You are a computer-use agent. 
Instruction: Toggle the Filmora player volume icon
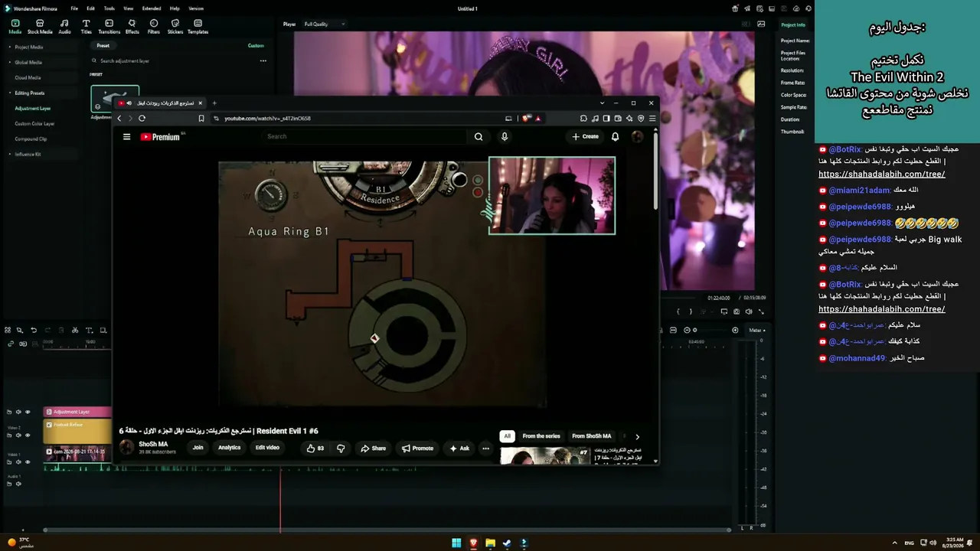pos(749,311)
